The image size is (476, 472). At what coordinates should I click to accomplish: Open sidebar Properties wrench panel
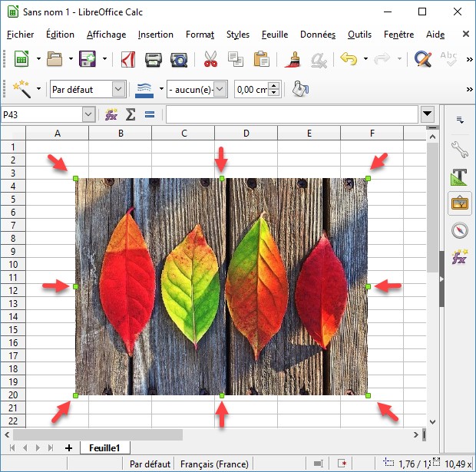459,148
